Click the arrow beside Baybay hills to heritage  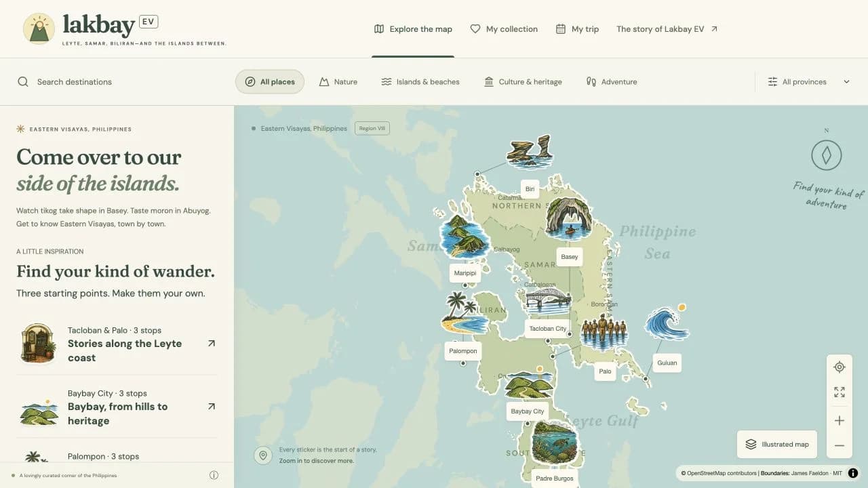[x=212, y=407]
